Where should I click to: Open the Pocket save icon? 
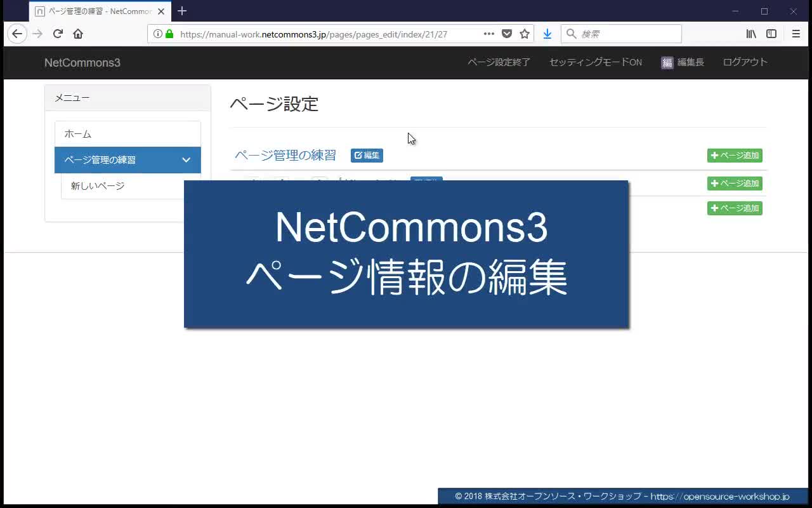[507, 34]
